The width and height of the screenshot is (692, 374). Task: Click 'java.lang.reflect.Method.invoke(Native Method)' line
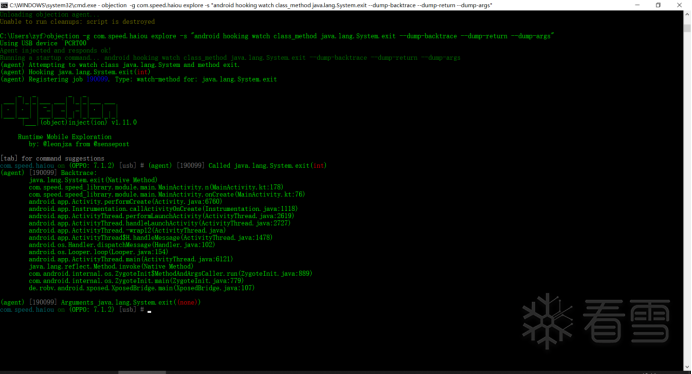pyautogui.click(x=111, y=267)
